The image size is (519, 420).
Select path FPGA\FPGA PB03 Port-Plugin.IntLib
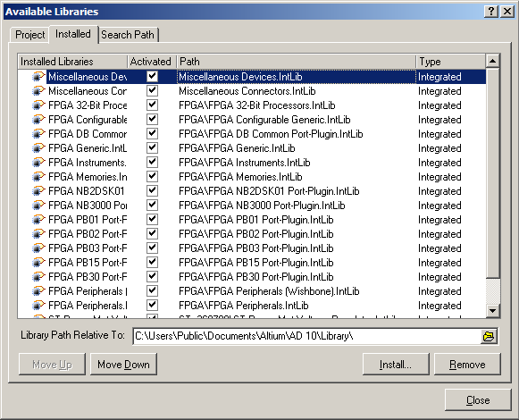pos(256,248)
